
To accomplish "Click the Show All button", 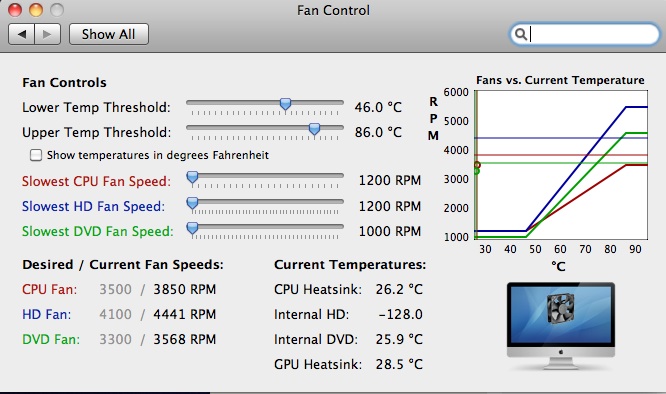I will pyautogui.click(x=109, y=34).
